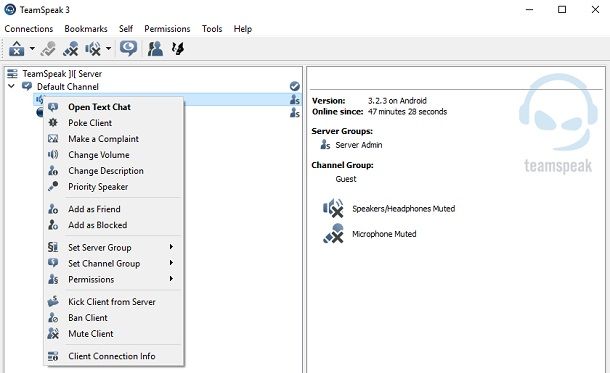Screen dimensions: 610x373
Task: Open the Permissions menu in menu bar
Action: click(x=167, y=29)
